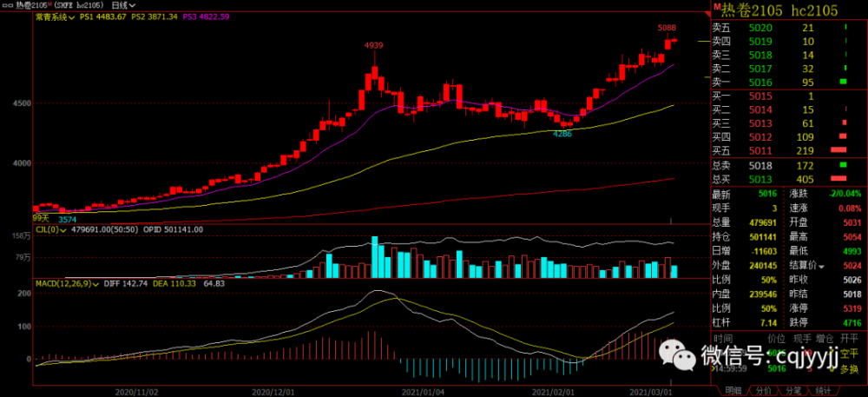868x397 pixels.
Task: Click the DEA 110.33 value
Action: tap(173, 283)
